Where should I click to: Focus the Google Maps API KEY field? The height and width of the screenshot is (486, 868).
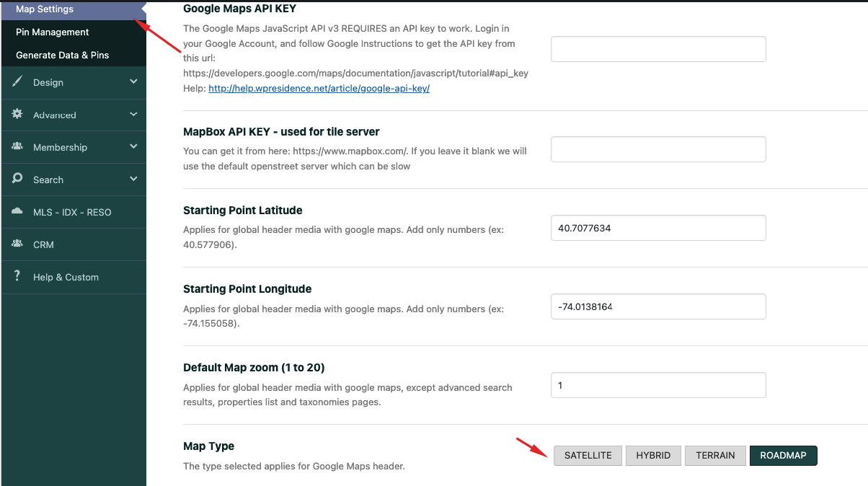coord(658,49)
